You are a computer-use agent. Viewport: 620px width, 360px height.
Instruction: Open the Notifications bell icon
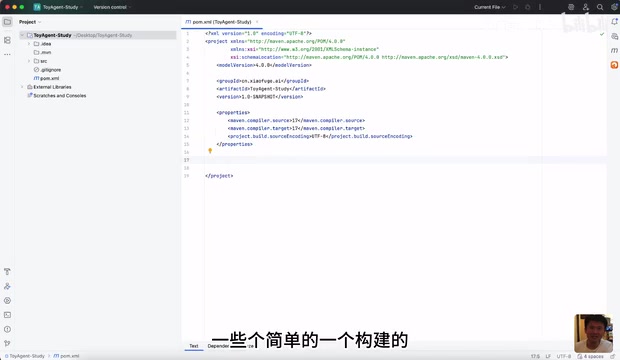click(x=614, y=22)
